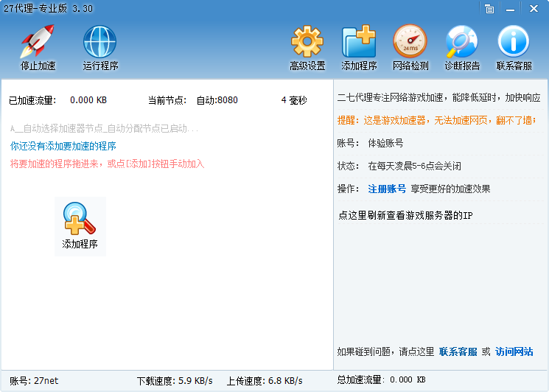Click 联系客服 link at bottom right

pyautogui.click(x=458, y=351)
